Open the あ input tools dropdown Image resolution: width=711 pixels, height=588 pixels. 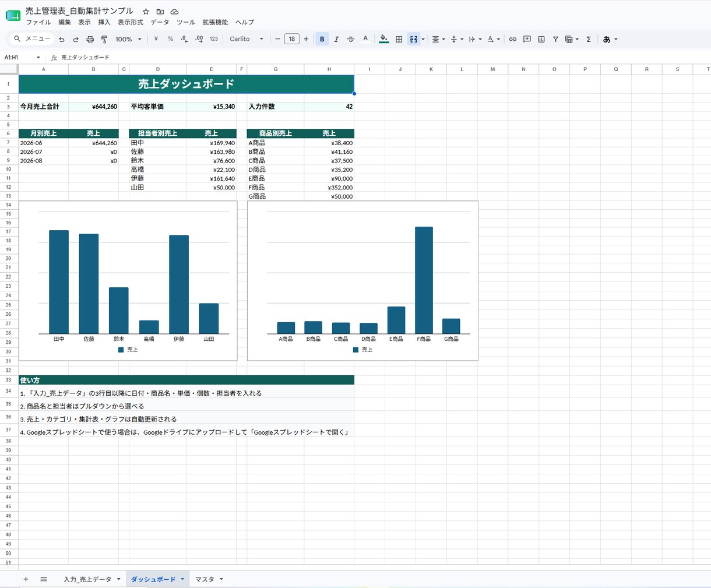click(x=610, y=39)
